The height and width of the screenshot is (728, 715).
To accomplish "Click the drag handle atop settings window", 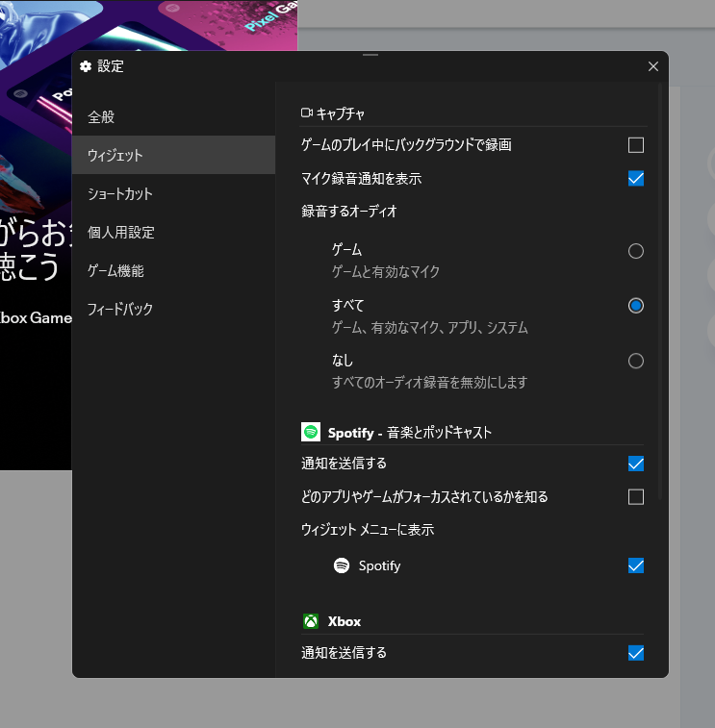I will coord(370,55).
